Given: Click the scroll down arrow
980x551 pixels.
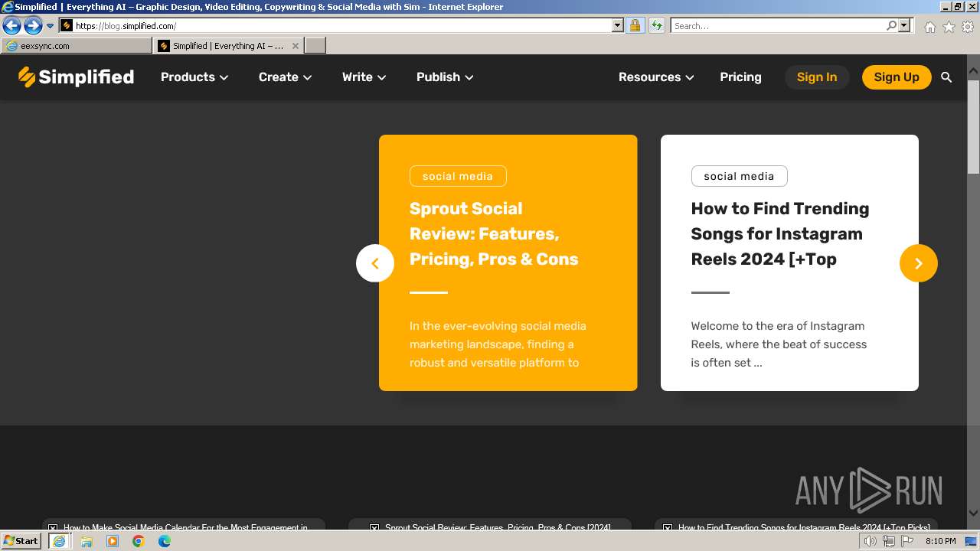Looking at the screenshot, I should pyautogui.click(x=973, y=514).
